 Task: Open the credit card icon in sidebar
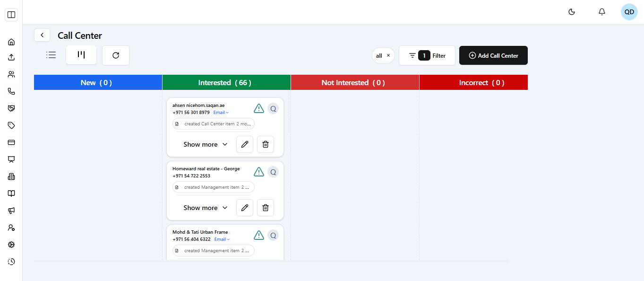[11, 142]
